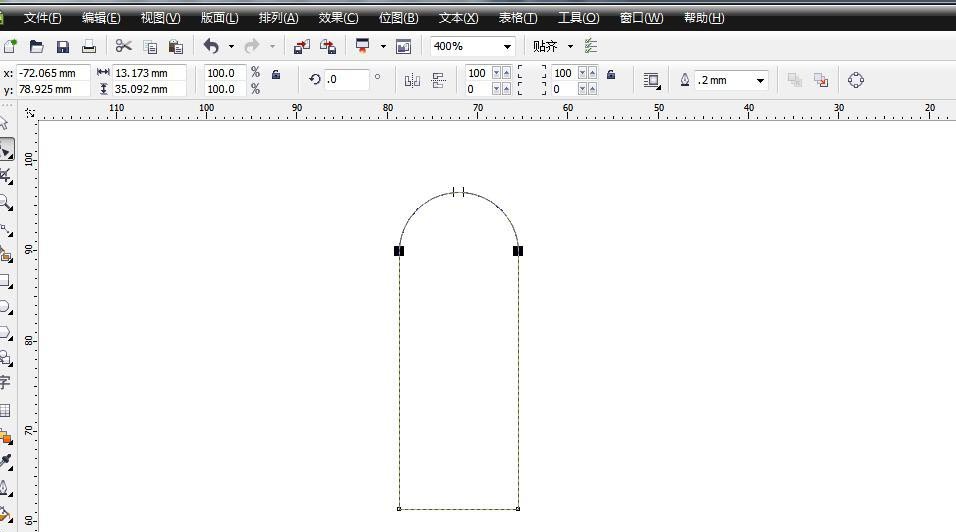Viewport: 956px width, 532px height.
Task: Click the mirror horizontally icon
Action: click(x=412, y=80)
